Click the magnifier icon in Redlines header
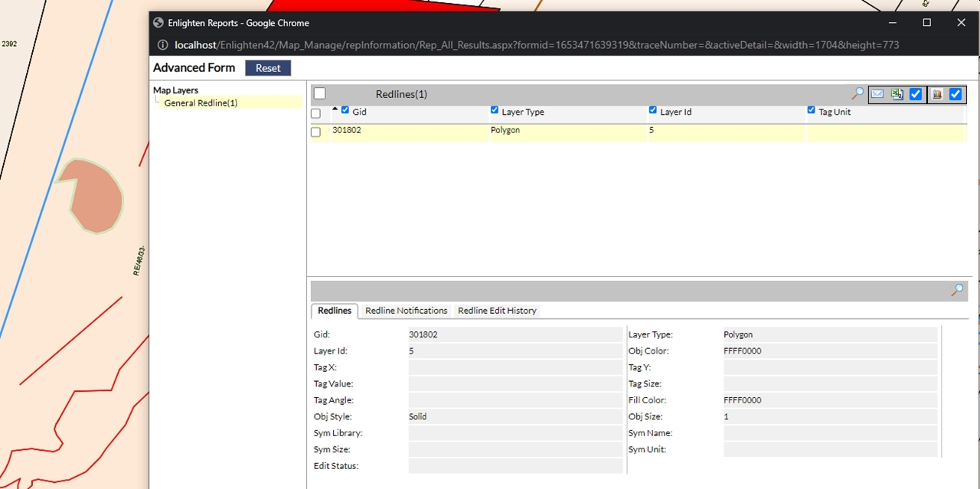The height and width of the screenshot is (489, 980). point(857,93)
